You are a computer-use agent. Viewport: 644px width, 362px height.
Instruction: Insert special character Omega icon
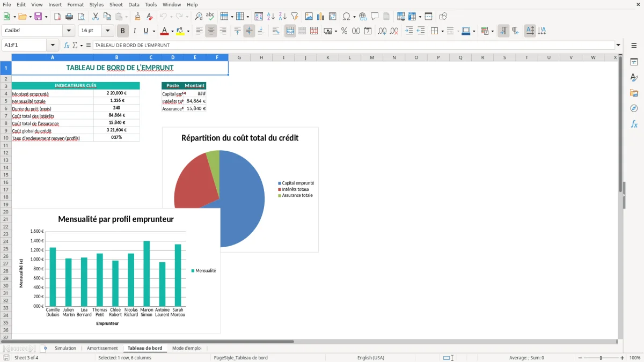[x=347, y=17]
